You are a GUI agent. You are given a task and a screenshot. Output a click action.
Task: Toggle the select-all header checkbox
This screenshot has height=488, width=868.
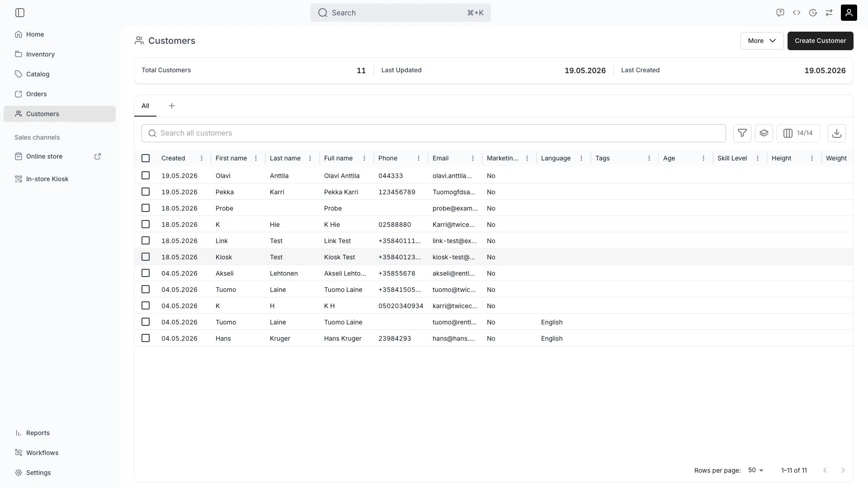pos(146,158)
